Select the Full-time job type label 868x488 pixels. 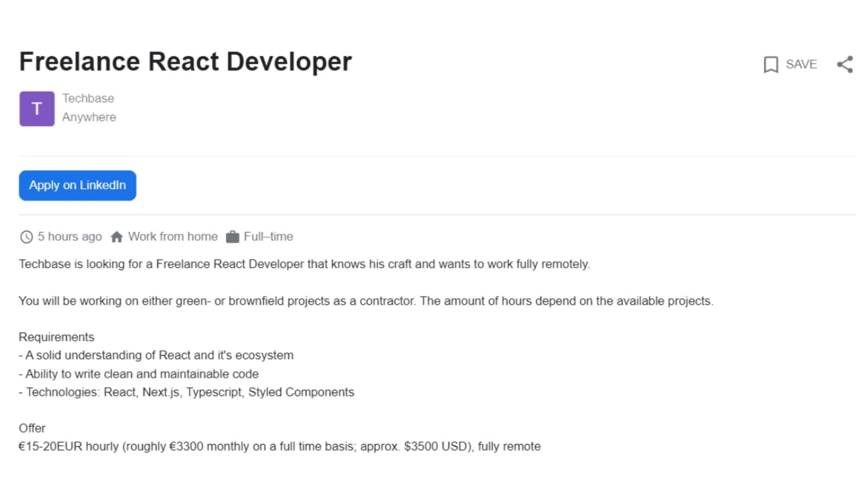[x=268, y=237]
